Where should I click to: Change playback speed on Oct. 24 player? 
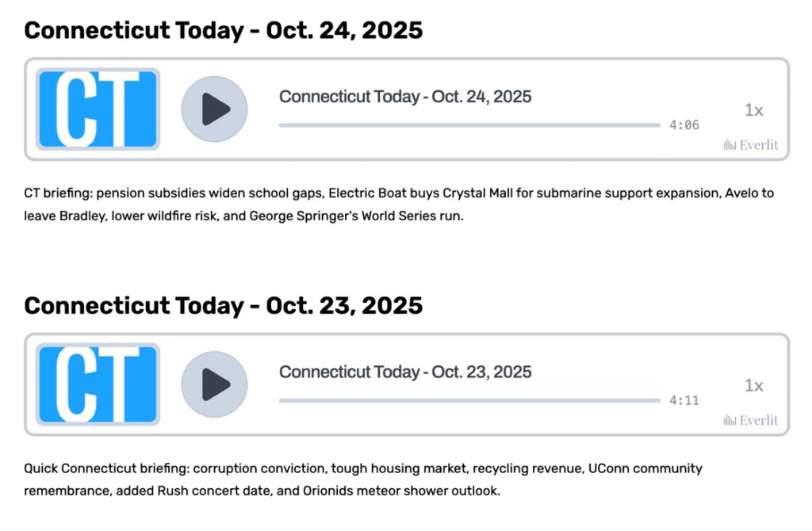(753, 110)
